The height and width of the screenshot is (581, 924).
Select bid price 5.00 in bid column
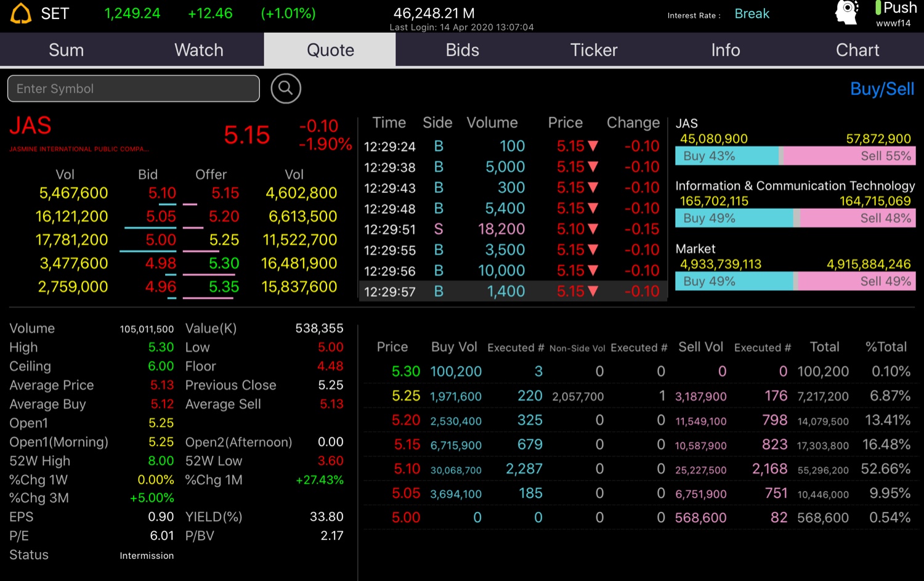coord(161,240)
